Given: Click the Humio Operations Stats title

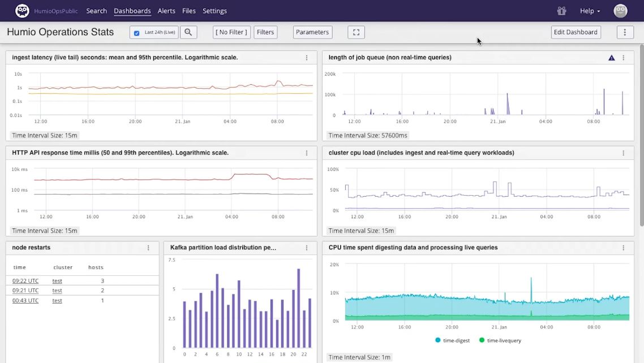Looking at the screenshot, I should point(61,32).
